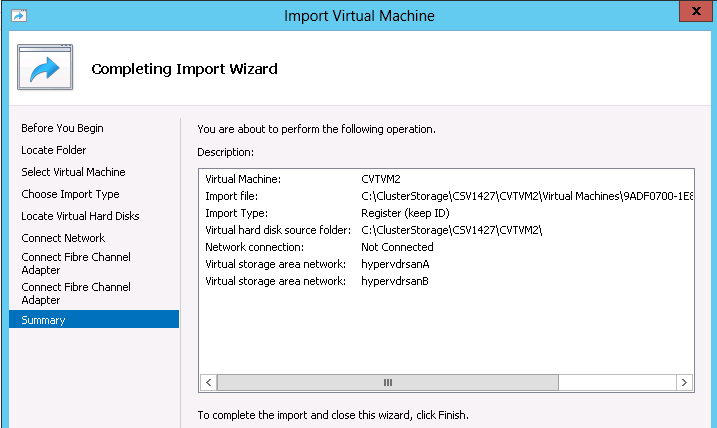Screen dimensions: 717x428
Task: Go to the Connect Network step
Action: [63, 238]
